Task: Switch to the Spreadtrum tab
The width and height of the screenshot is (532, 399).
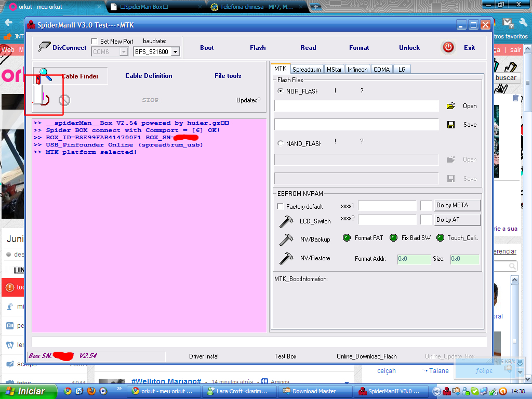Action: click(307, 69)
